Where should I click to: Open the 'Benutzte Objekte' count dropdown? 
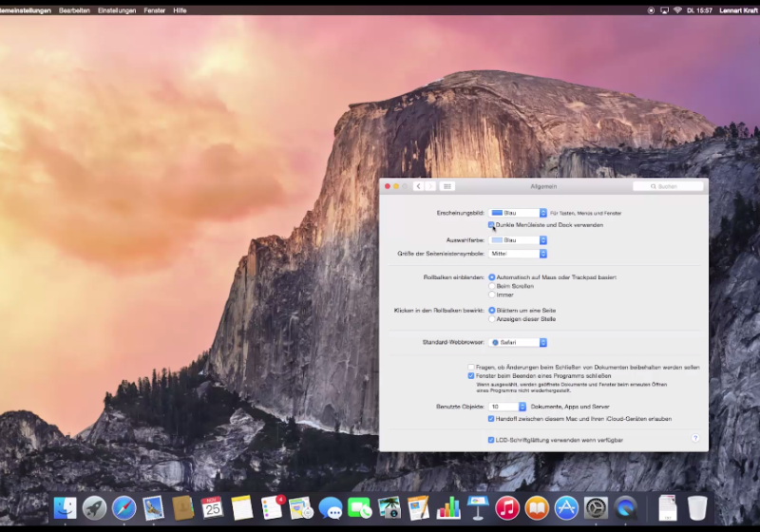click(507, 407)
